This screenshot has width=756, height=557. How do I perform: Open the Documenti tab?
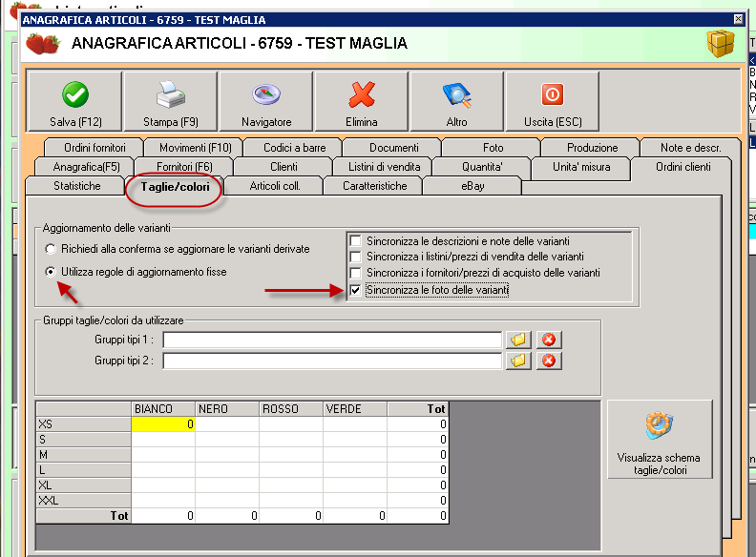[x=394, y=148]
